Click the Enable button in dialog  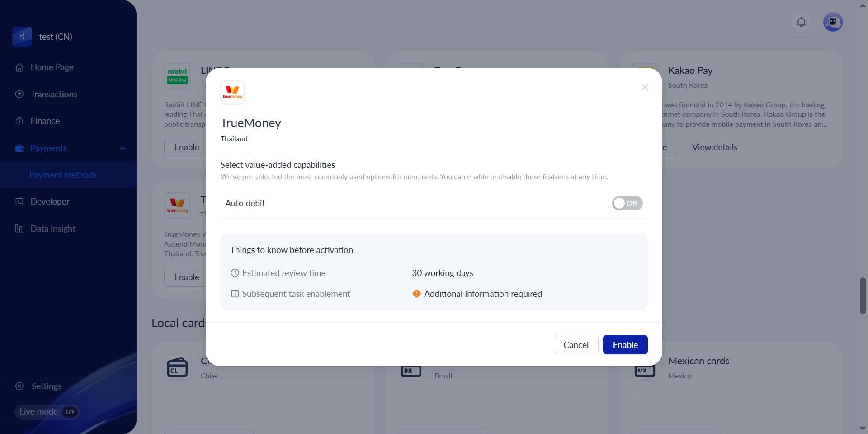tap(625, 345)
